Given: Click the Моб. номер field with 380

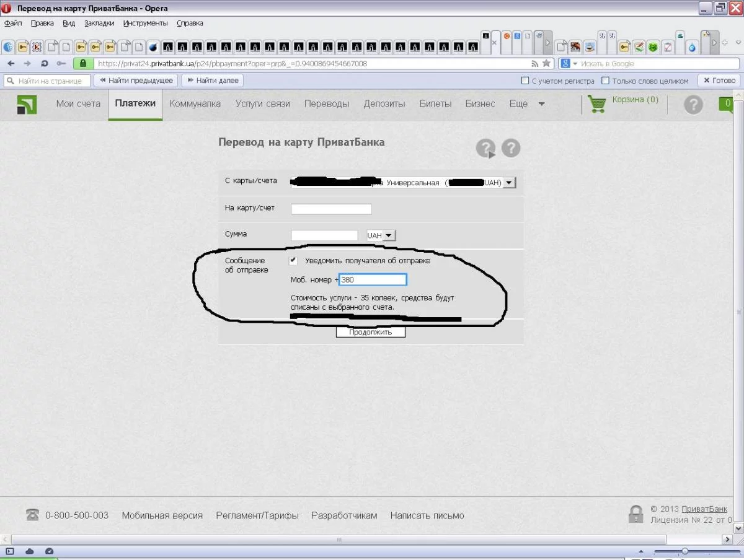Looking at the screenshot, I should point(373,280).
